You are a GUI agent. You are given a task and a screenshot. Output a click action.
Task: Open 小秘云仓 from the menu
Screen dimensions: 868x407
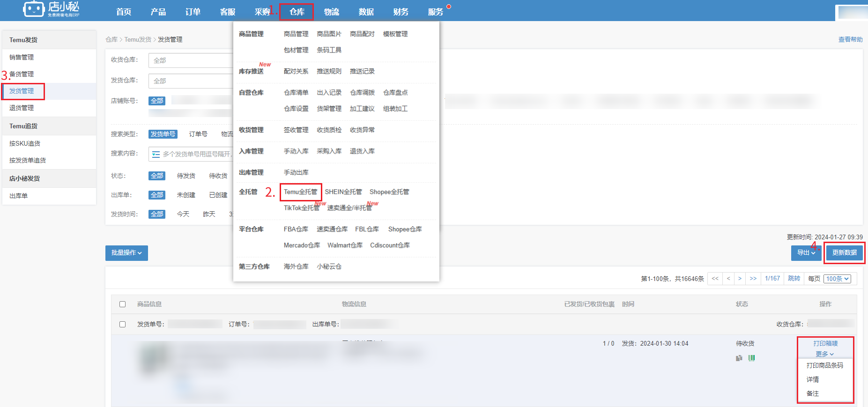tap(329, 266)
